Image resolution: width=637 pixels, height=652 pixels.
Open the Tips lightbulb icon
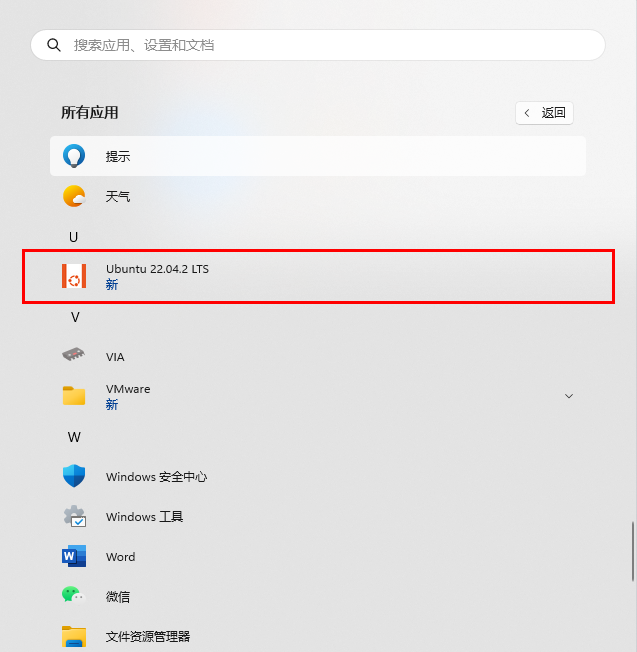pos(74,156)
